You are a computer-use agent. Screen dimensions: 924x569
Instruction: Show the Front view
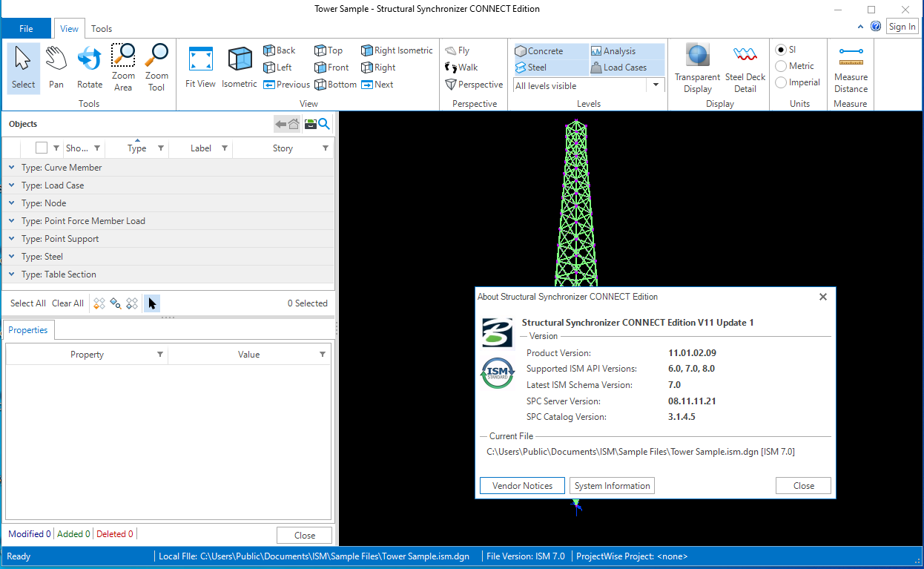331,68
